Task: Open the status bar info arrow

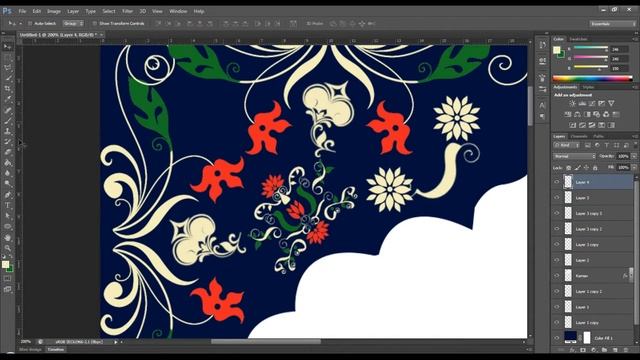Action: (x=116, y=342)
